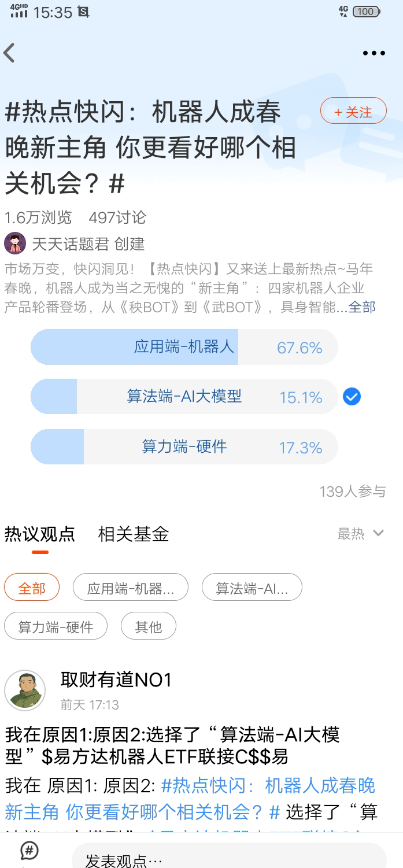Screen dimensions: 403x868
Task: Filter comments by 其他 chip
Action: 148,627
